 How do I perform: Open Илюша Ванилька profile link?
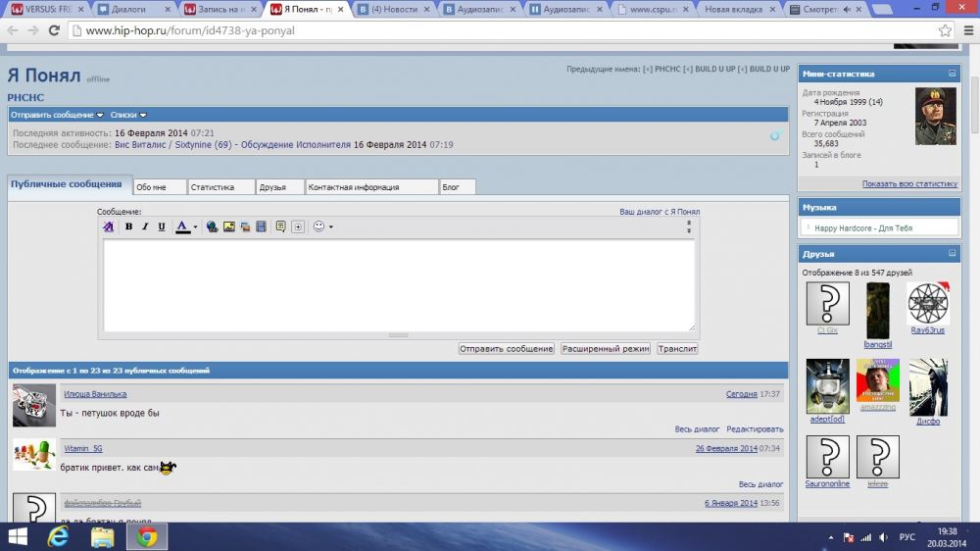click(95, 394)
